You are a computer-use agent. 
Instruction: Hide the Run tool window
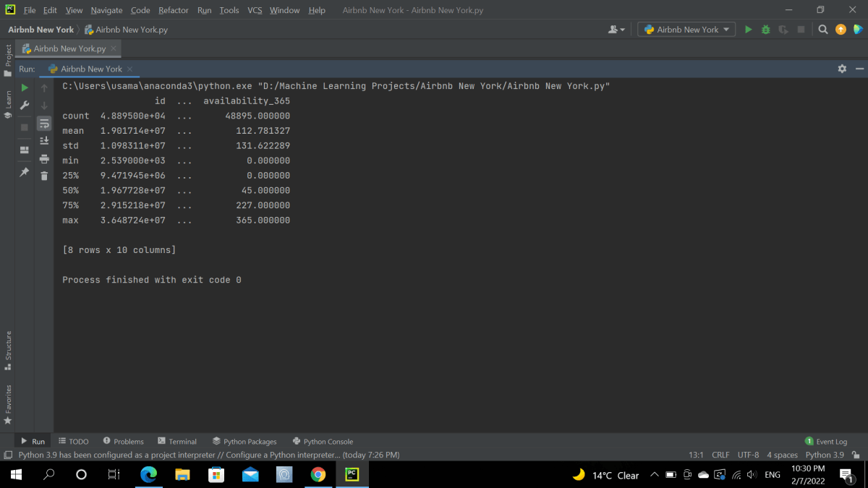click(x=859, y=69)
